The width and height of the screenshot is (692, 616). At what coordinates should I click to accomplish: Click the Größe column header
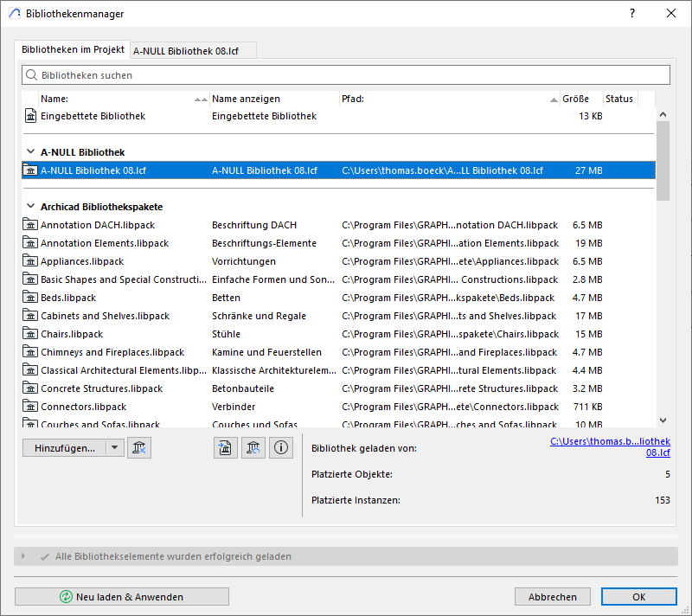(x=581, y=99)
